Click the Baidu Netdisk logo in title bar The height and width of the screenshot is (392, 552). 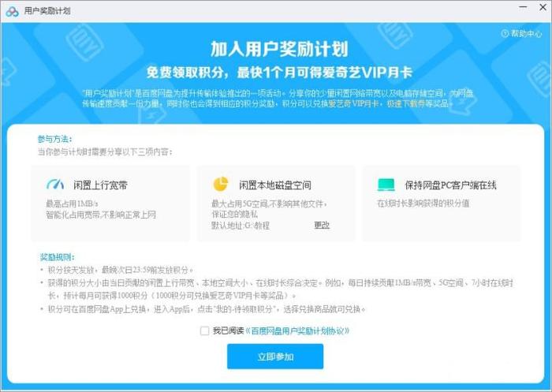tap(13, 11)
